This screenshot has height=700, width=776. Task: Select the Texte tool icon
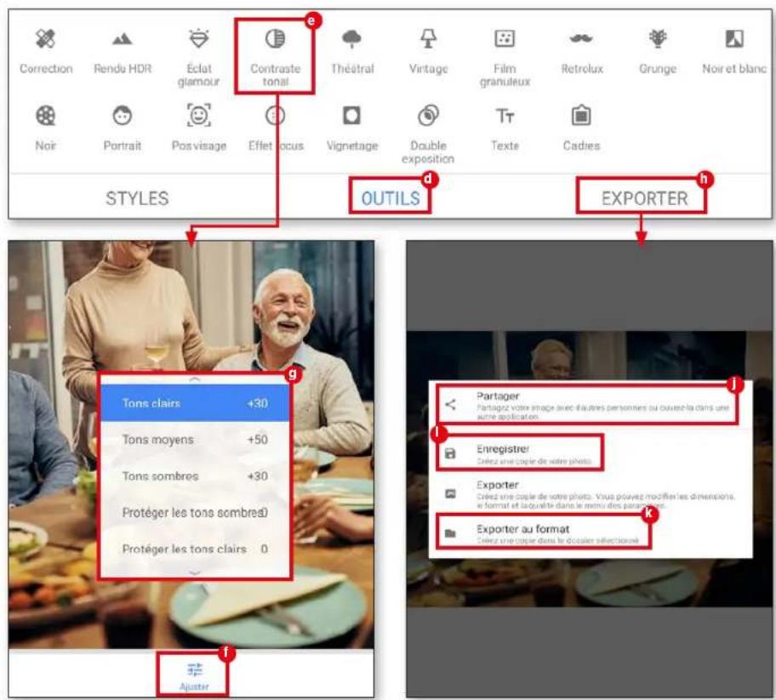505,117
